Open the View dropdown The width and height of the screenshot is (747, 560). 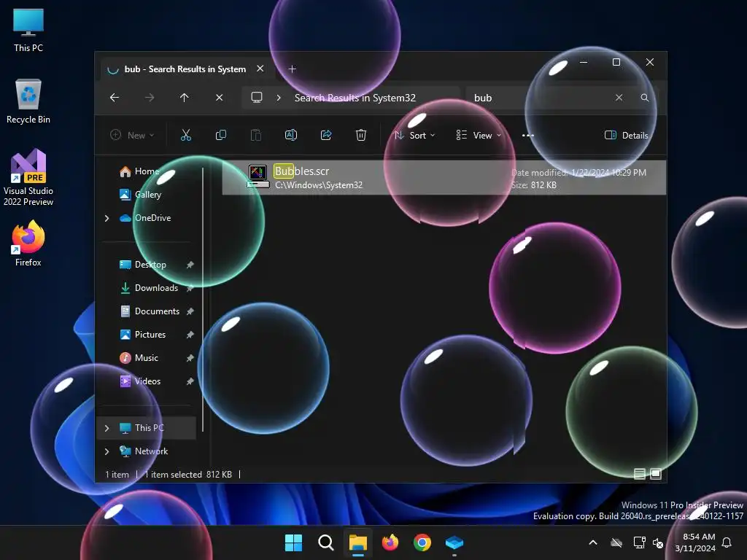pyautogui.click(x=479, y=135)
